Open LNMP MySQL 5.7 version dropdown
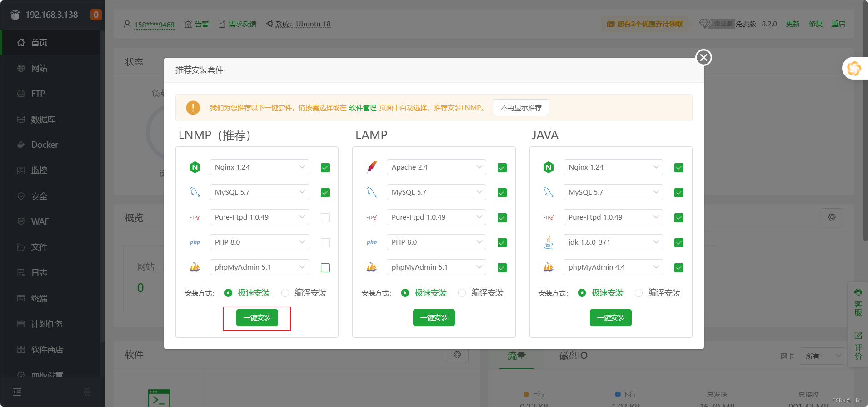The width and height of the screenshot is (868, 407). (x=259, y=192)
